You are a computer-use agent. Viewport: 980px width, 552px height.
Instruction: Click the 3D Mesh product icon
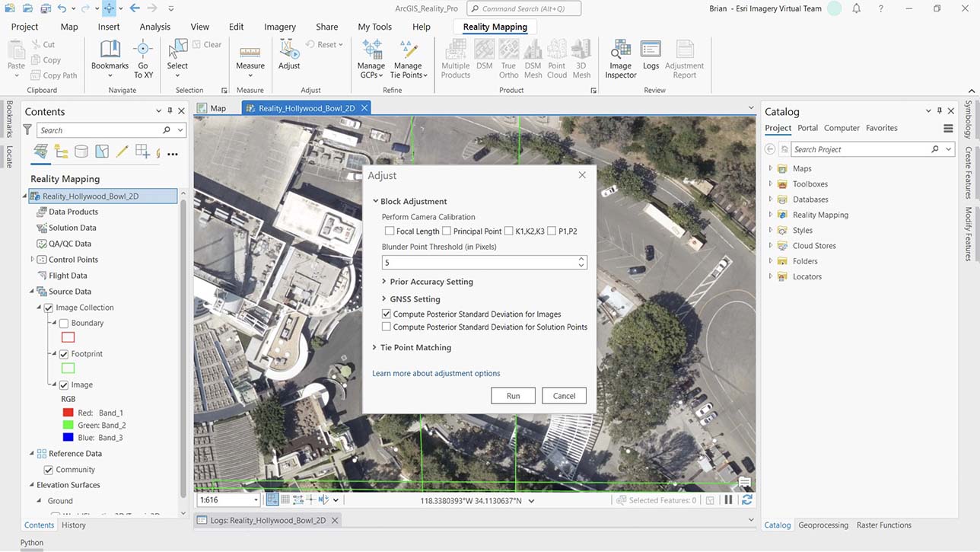point(581,59)
